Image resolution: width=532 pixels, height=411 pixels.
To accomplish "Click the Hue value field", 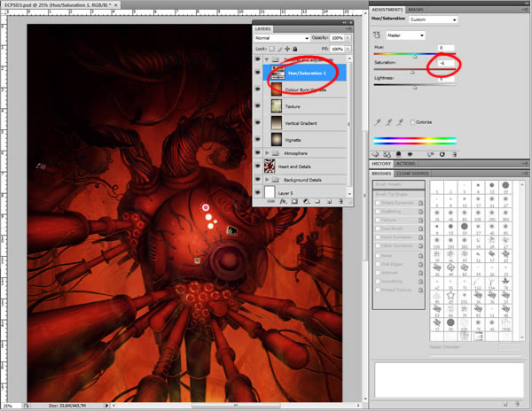I will [x=446, y=48].
